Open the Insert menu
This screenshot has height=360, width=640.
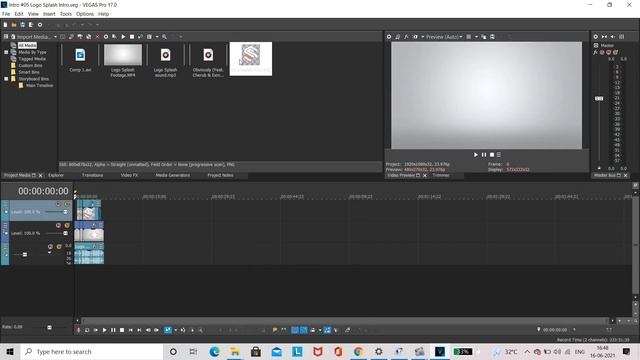pyautogui.click(x=49, y=14)
